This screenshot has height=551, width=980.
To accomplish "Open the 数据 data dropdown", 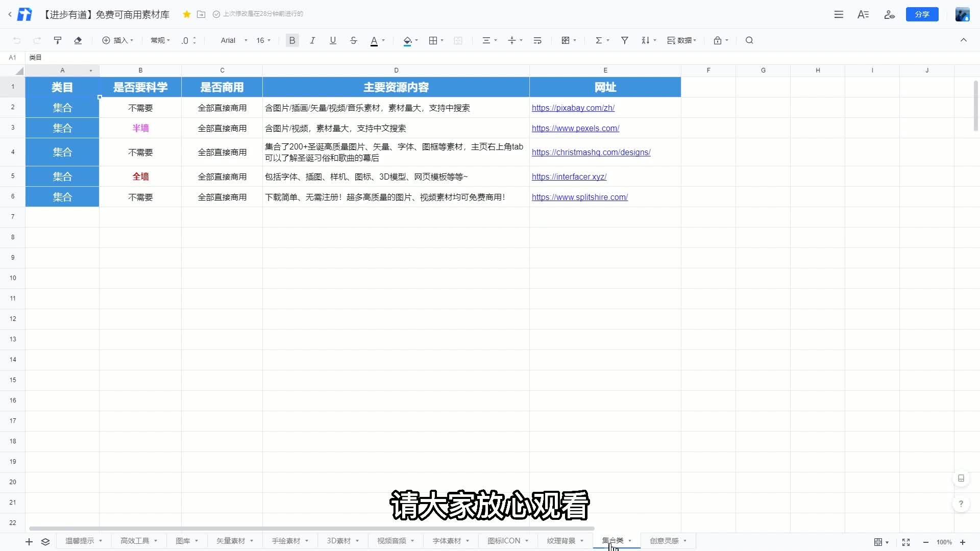I will (682, 40).
